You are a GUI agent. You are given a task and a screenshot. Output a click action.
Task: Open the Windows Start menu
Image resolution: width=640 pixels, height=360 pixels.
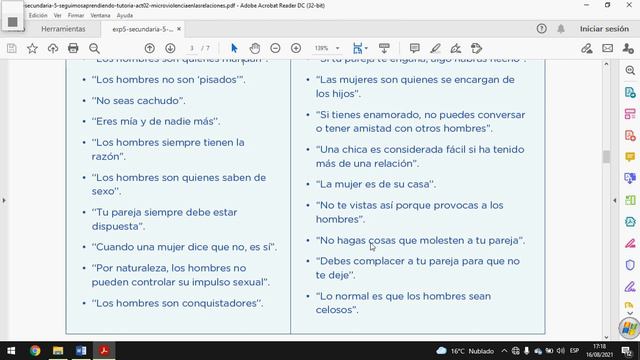11,351
